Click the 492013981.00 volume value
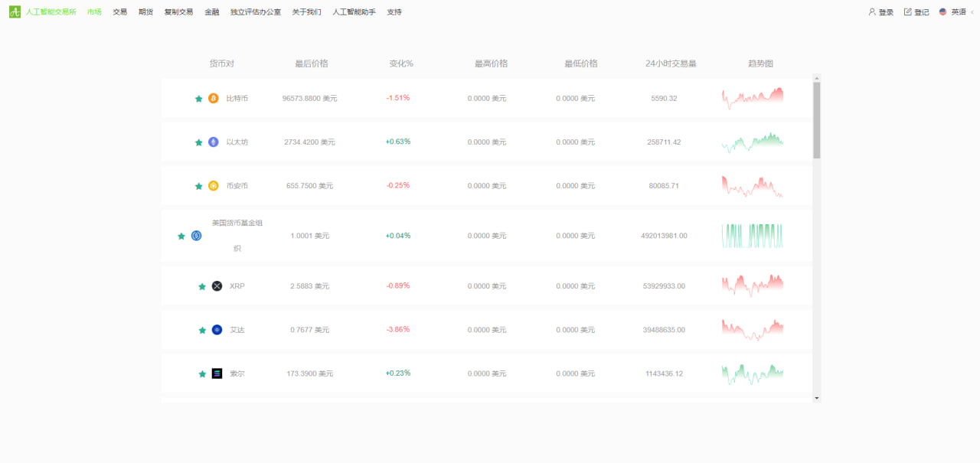This screenshot has height=463, width=980. 664,236
